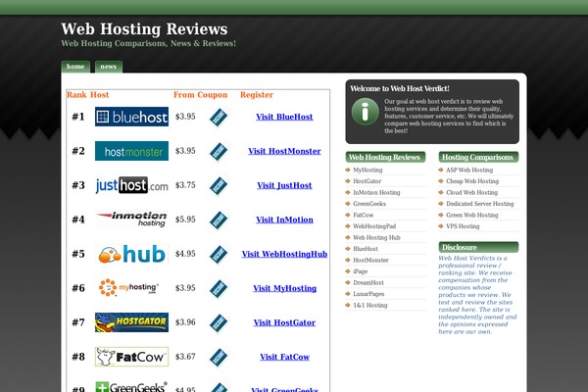Open Cloud Web Hosting comparison
The image size is (588, 392).
coord(471,192)
